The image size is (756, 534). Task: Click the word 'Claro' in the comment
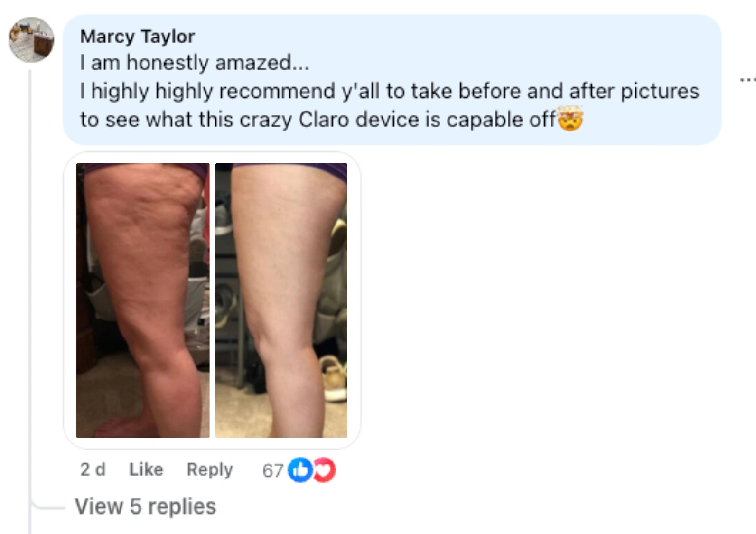(324, 119)
